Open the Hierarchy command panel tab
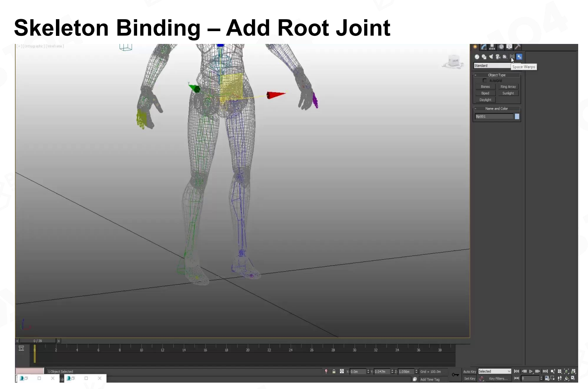The width and height of the screenshot is (588, 389). coord(492,47)
